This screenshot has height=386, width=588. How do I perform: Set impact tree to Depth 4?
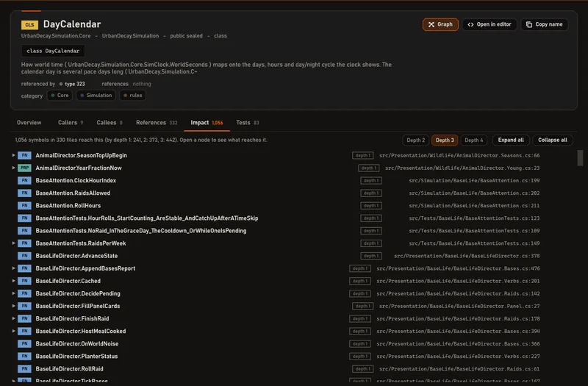474,140
